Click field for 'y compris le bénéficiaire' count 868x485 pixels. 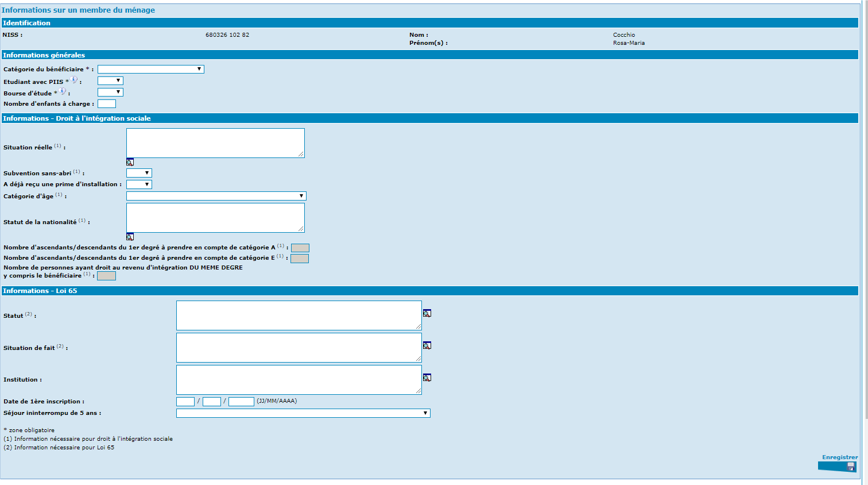tap(106, 276)
